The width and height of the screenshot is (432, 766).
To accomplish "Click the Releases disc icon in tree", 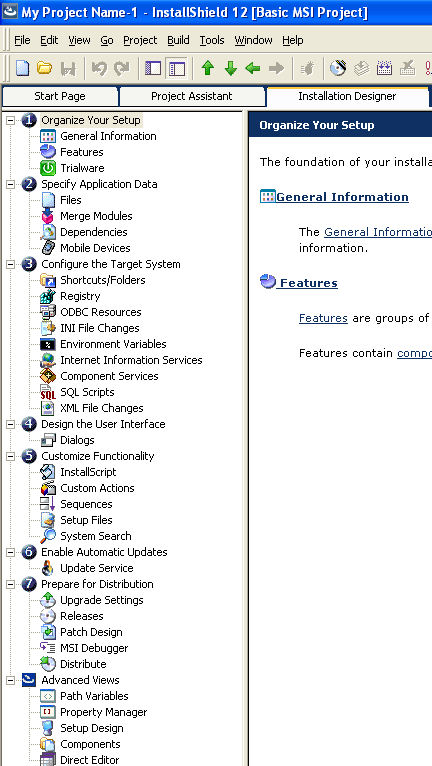I will click(48, 616).
